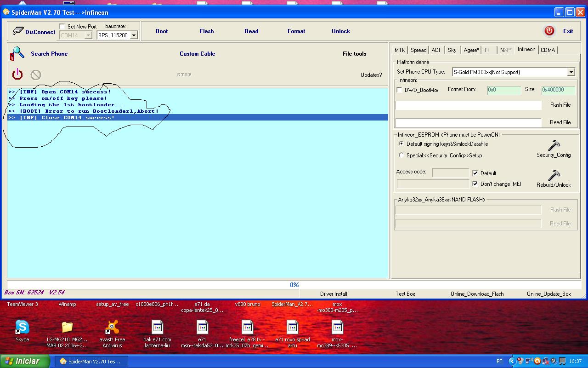588x368 pixels.
Task: Select the e71 msn--telsda53 file icon
Action: pos(202,327)
